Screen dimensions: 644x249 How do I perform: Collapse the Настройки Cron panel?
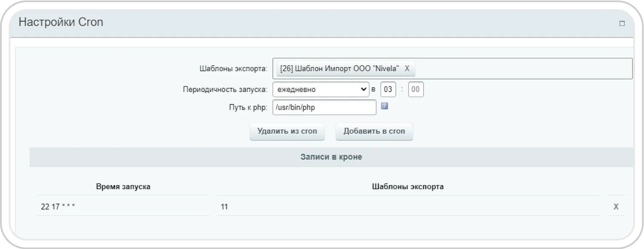[x=622, y=24]
